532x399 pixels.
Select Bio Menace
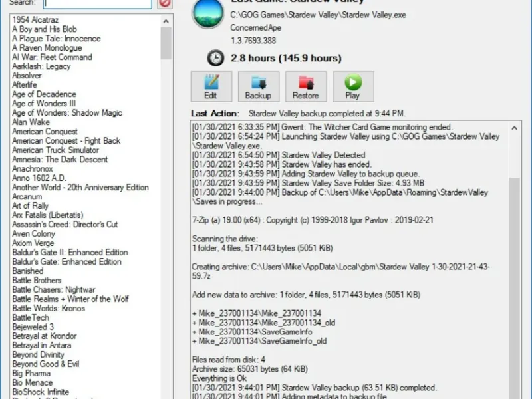coord(32,383)
